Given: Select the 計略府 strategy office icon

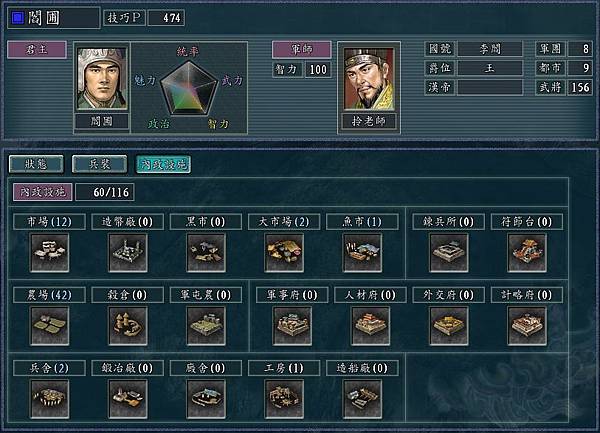Looking at the screenshot, I should 527,326.
